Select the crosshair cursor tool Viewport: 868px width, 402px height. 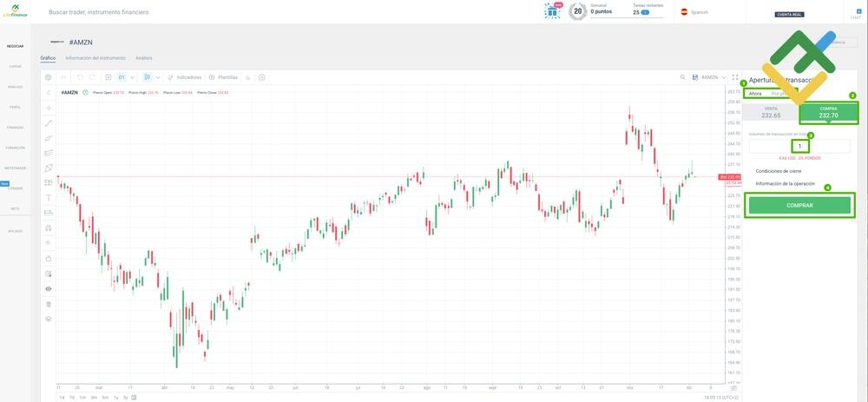[x=48, y=108]
